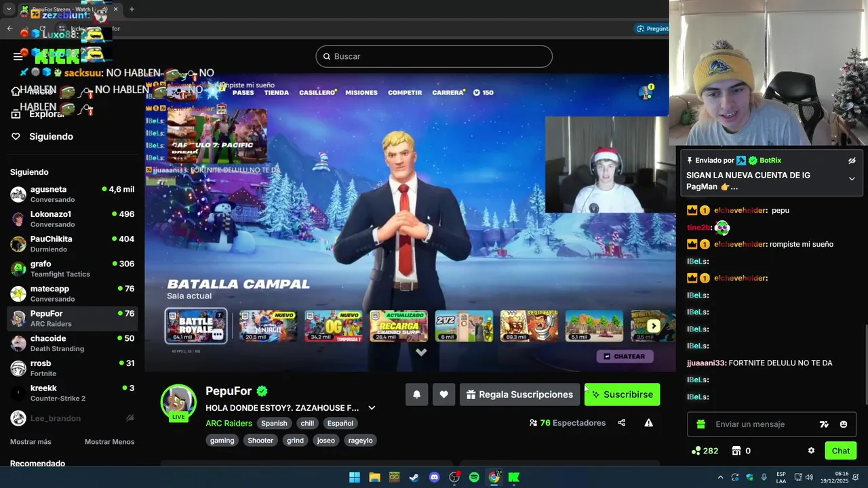Click the share icon next to Espectadores

[x=622, y=423]
